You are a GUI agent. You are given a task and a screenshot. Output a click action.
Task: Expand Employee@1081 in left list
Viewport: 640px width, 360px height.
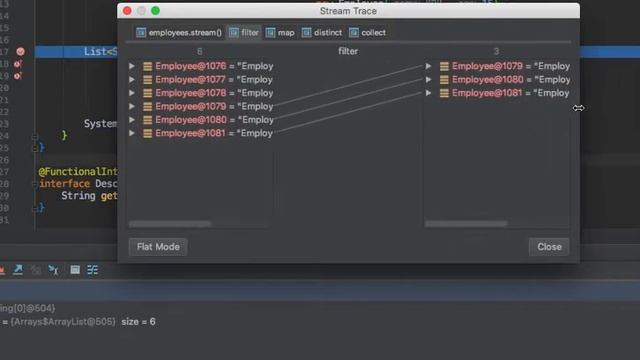click(x=132, y=133)
